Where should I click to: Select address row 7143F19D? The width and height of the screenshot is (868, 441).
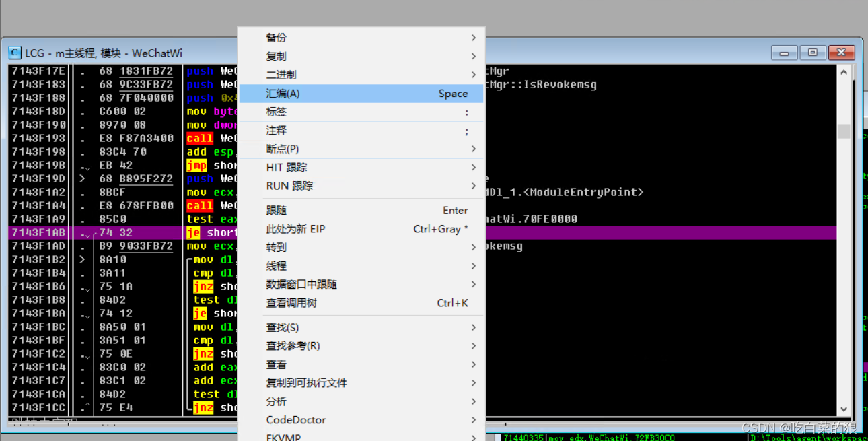(39, 179)
